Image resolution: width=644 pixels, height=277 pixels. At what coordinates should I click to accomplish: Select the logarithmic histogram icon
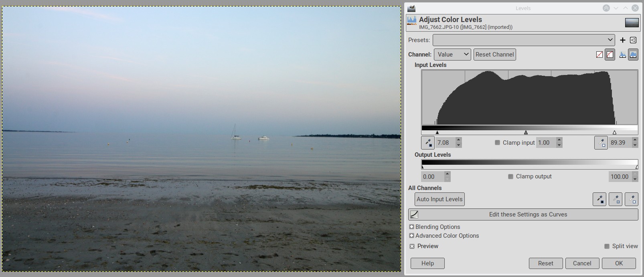[x=633, y=55]
